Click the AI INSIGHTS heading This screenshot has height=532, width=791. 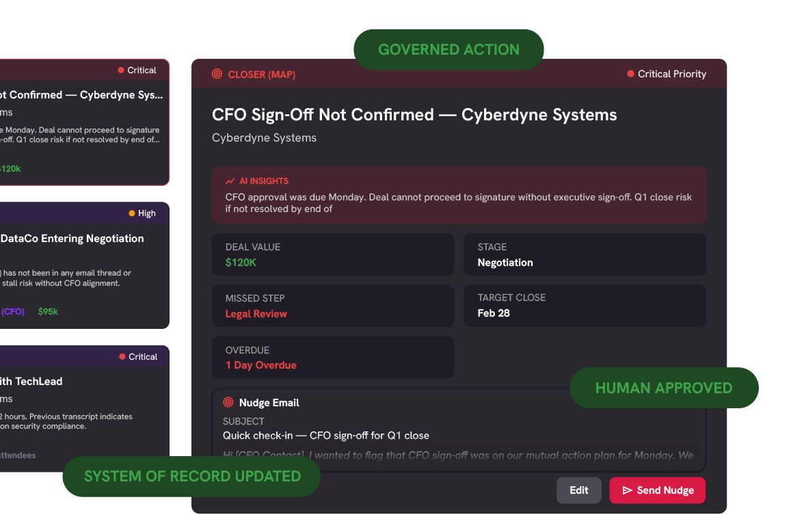click(264, 181)
